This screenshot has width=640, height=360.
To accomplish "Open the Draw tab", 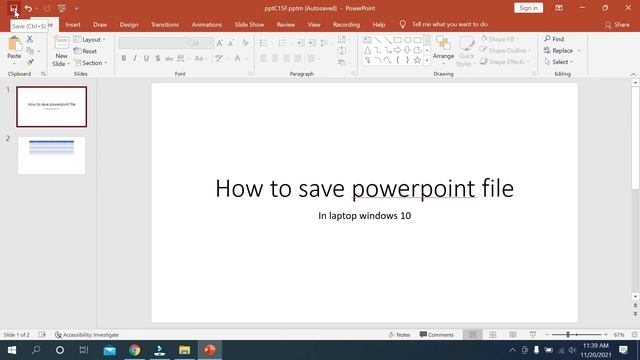I will [x=100, y=24].
